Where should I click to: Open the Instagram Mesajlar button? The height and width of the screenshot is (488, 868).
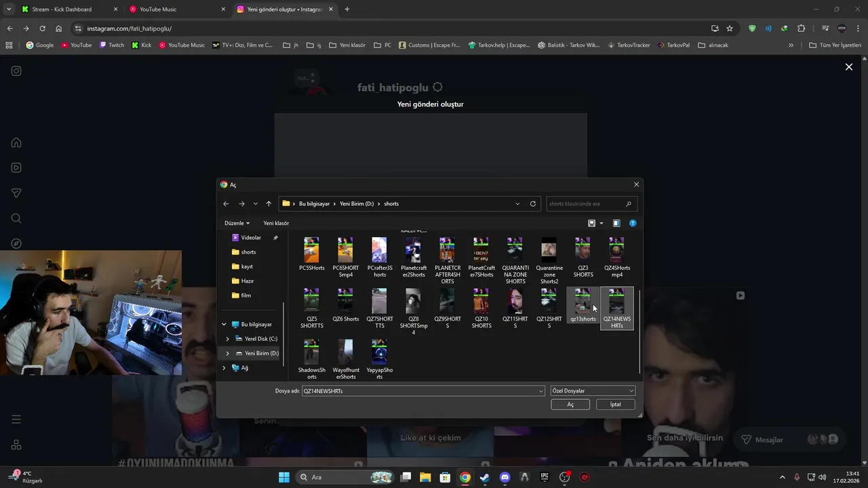pyautogui.click(x=790, y=440)
